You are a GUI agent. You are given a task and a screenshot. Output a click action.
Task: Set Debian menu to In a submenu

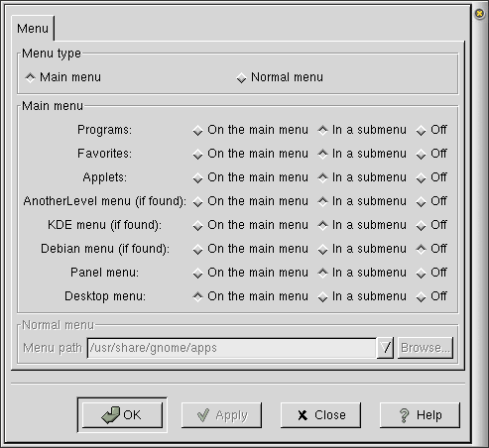click(x=362, y=249)
